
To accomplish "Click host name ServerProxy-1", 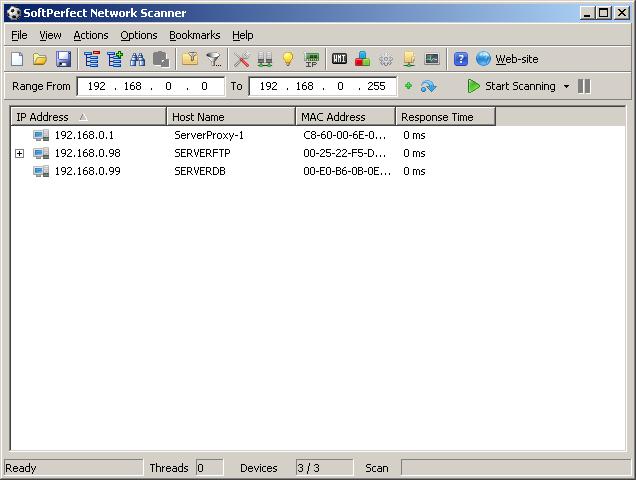I will point(209,135).
